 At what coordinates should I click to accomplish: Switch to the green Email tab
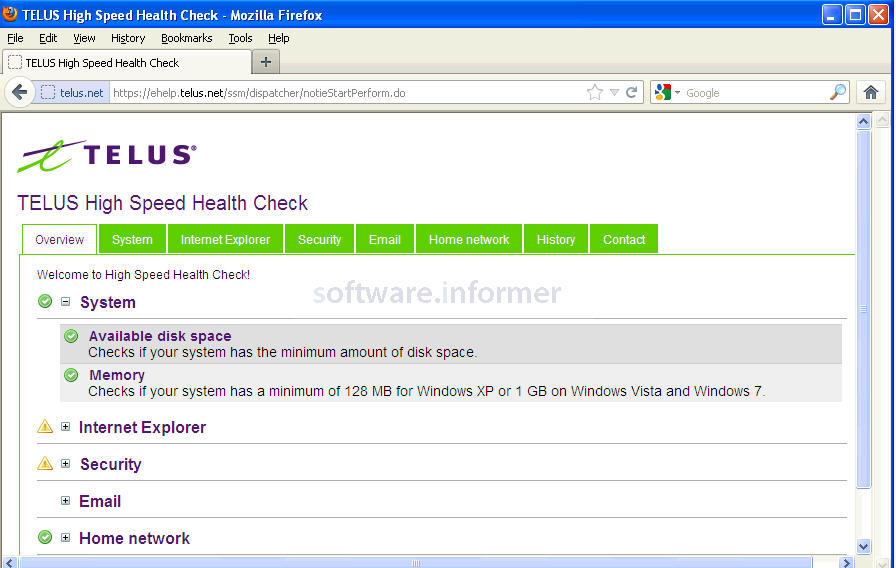[x=385, y=239]
